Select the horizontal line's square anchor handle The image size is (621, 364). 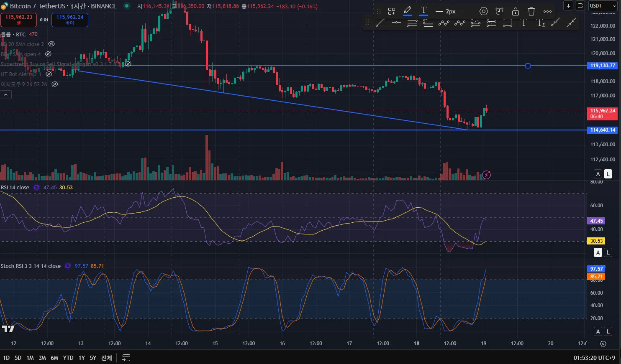tap(528, 66)
